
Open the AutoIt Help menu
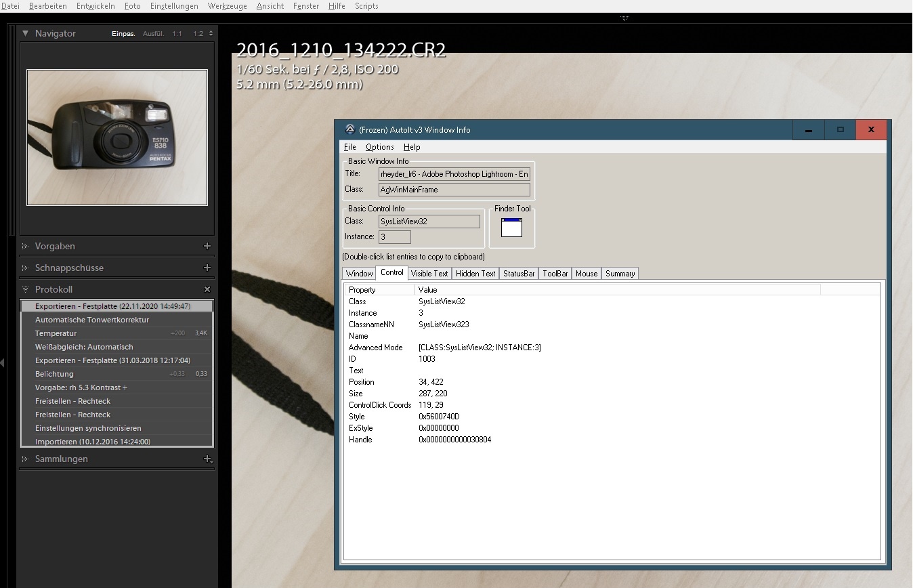[x=412, y=147]
